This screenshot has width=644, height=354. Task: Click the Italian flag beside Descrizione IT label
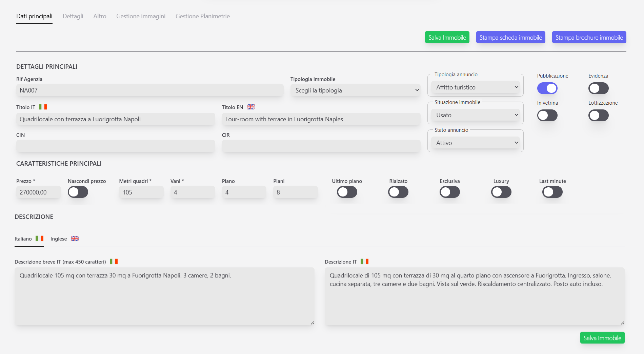point(364,262)
